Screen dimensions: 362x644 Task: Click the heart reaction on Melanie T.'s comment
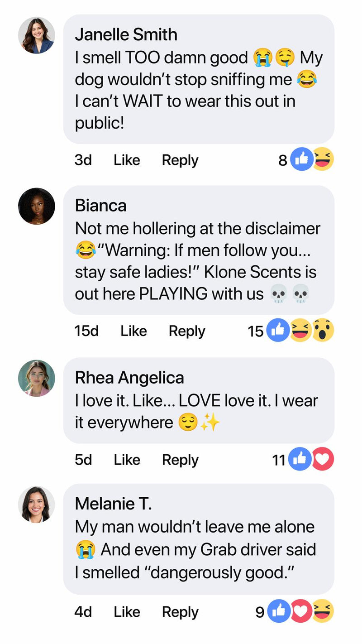pos(301,612)
